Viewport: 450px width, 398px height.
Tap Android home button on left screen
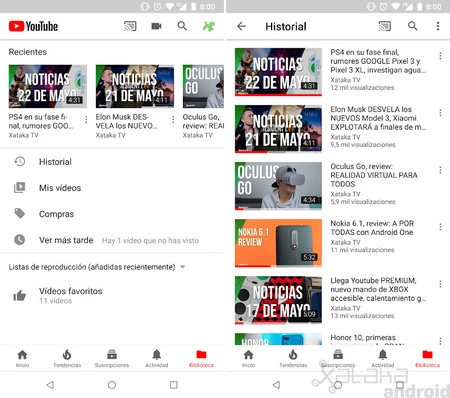tap(112, 385)
